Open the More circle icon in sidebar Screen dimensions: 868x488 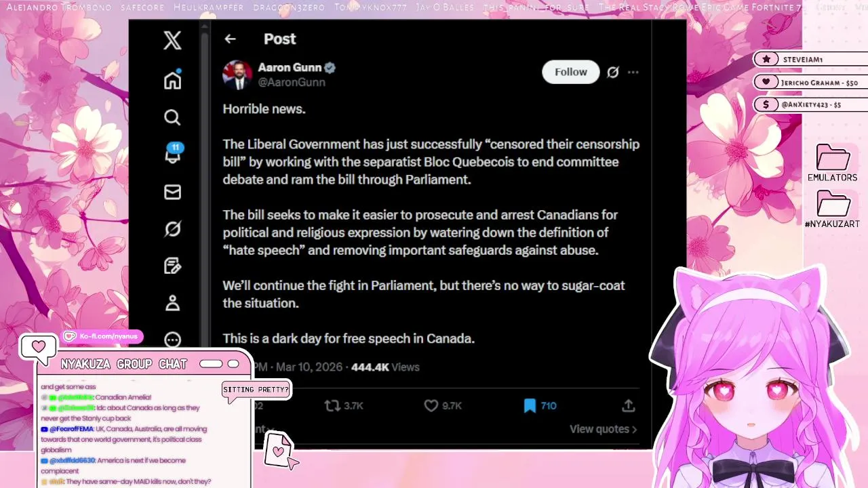pos(172,340)
